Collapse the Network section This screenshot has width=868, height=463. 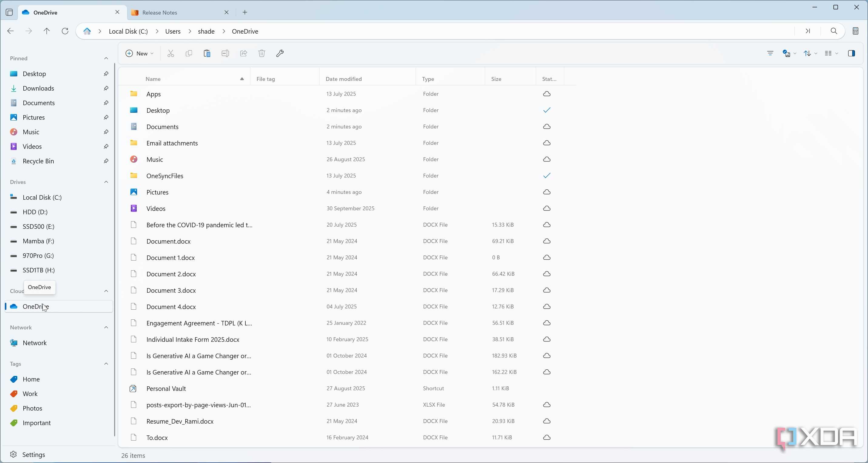pos(106,327)
